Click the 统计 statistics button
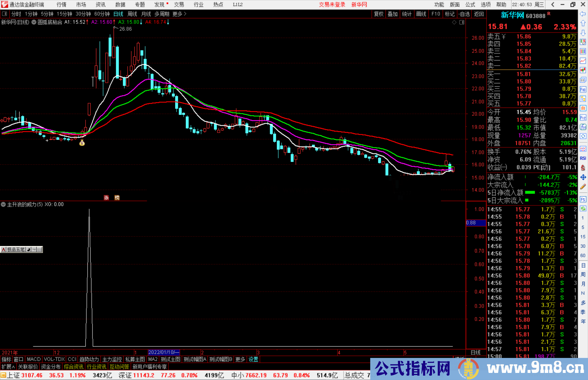This screenshot has width=588, height=380. (x=407, y=14)
